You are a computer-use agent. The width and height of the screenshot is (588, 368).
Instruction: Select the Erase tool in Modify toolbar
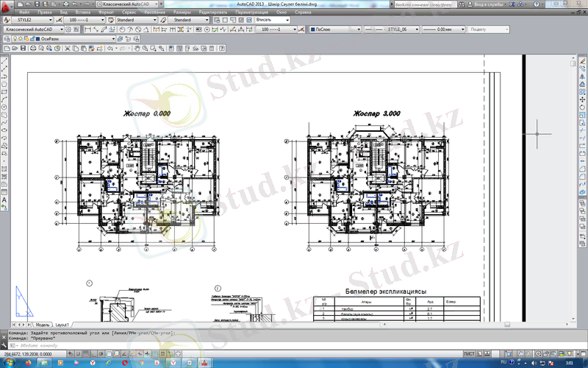click(x=582, y=61)
